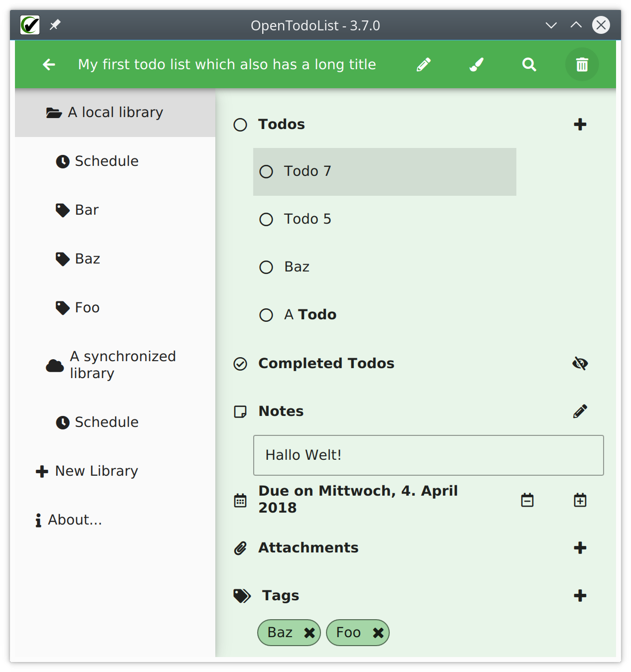Remove the Baz tag chip
This screenshot has height=672, width=631.
pos(310,633)
